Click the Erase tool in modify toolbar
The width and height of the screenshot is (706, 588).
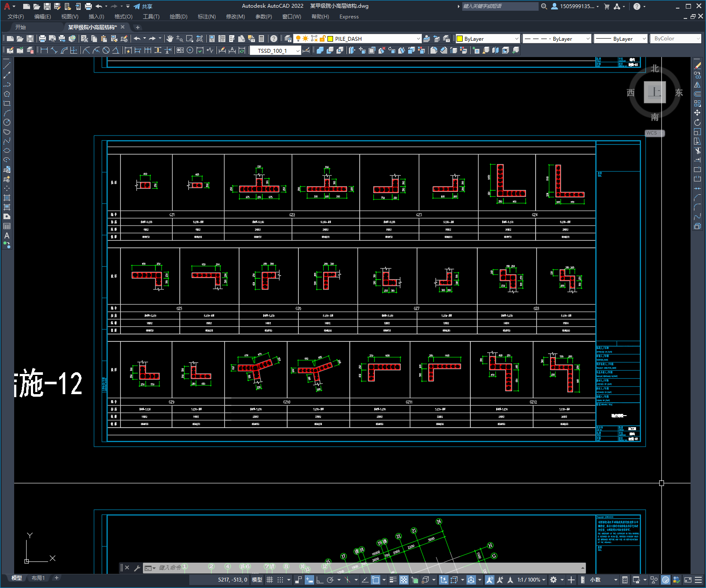pos(697,66)
